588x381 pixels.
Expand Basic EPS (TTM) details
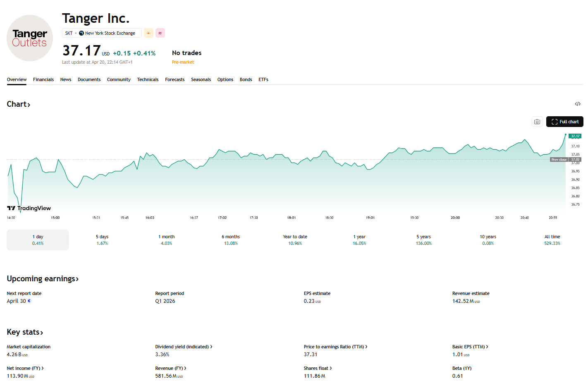click(470, 347)
